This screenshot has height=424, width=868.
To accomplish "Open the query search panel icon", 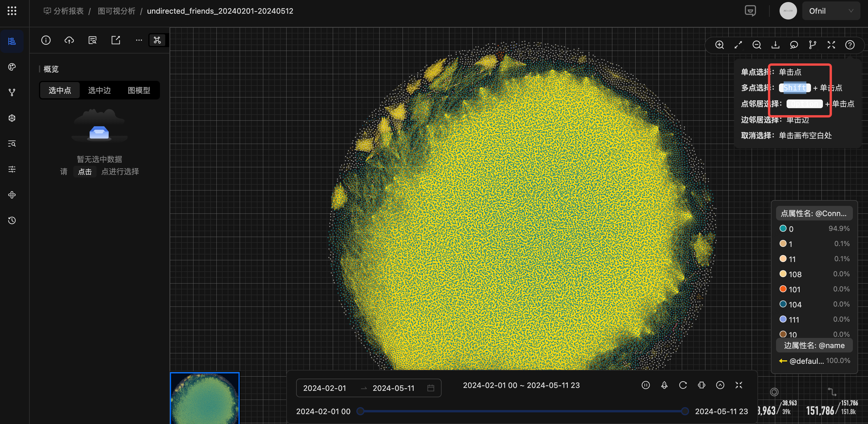I will click(x=92, y=40).
